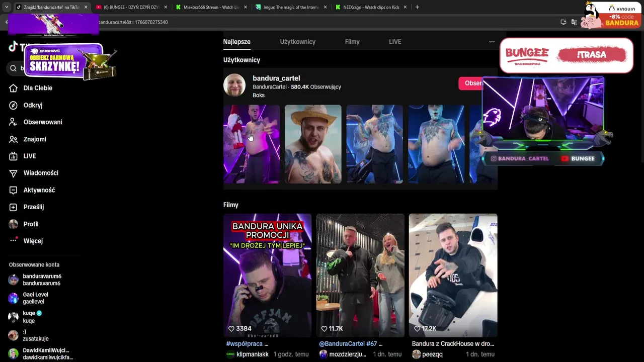Open mozdzierzju author link
This screenshot has height=362, width=644.
coord(348,354)
